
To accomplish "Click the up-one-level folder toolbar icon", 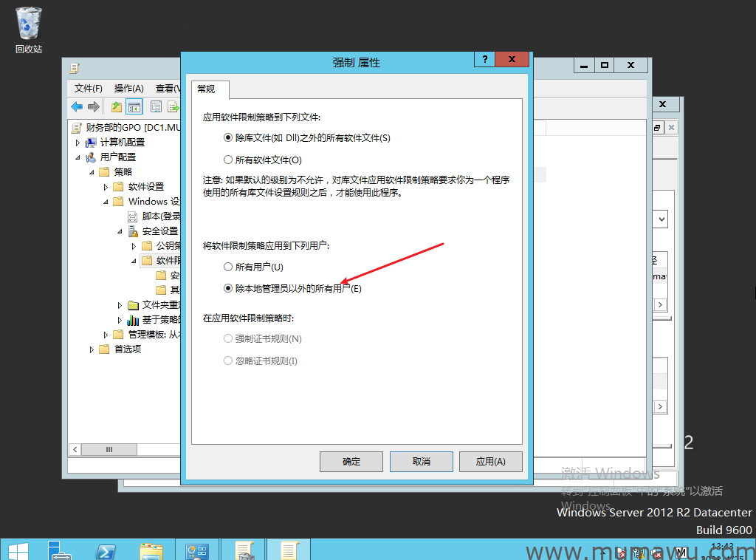I will pos(117,107).
